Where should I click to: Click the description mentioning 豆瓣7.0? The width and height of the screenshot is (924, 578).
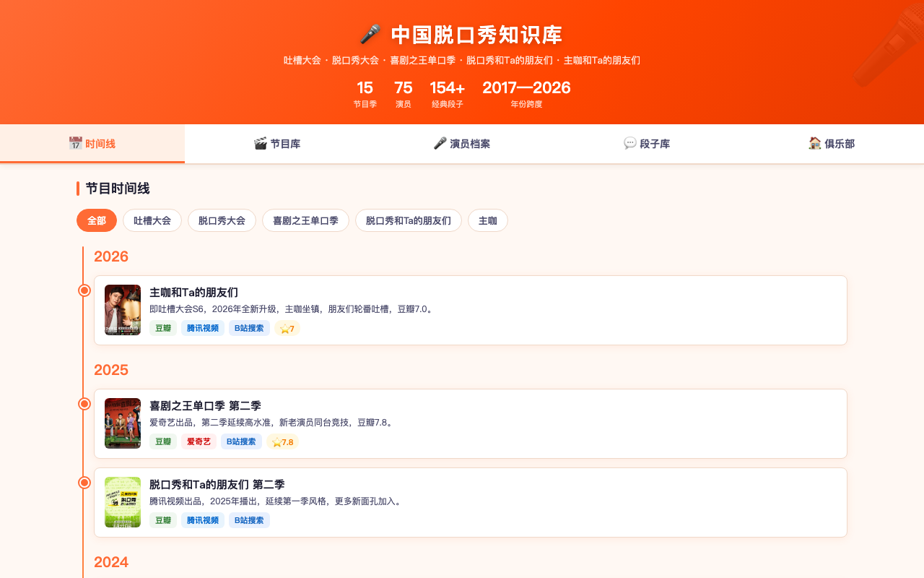(291, 309)
